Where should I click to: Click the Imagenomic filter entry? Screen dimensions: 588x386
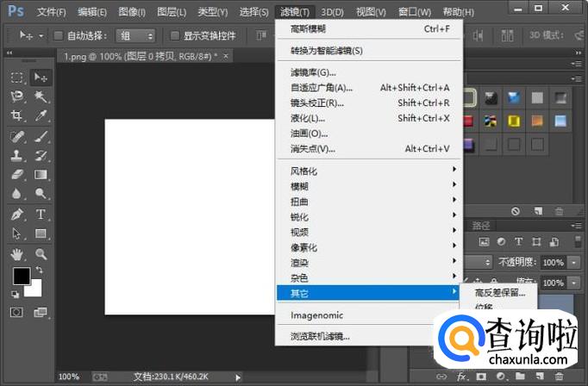pos(369,315)
